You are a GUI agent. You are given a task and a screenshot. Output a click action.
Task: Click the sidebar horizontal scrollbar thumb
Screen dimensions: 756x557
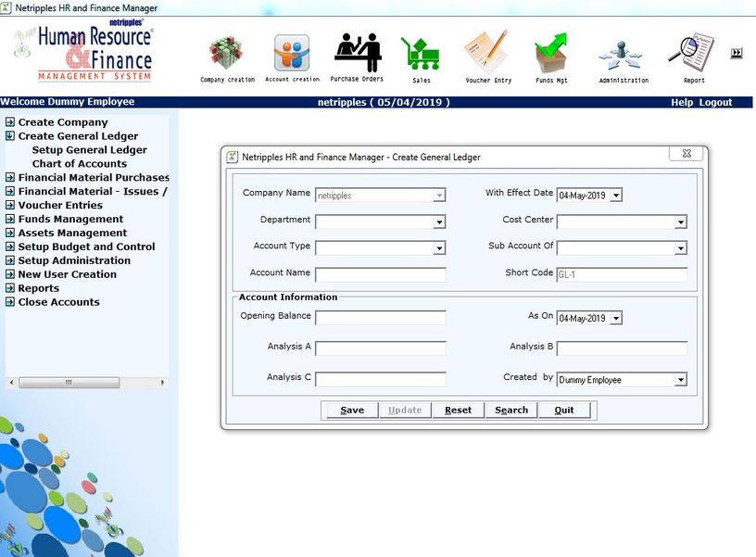point(69,383)
